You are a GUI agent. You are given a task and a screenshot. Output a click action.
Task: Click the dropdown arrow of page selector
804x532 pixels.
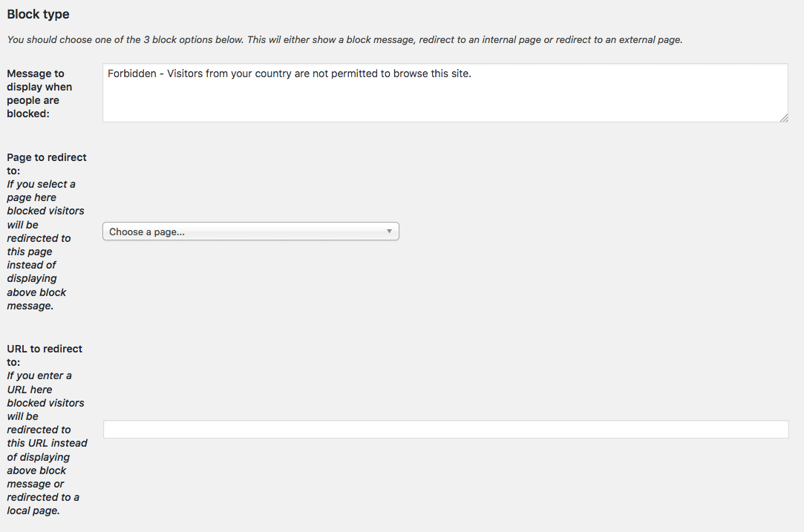[389, 231]
